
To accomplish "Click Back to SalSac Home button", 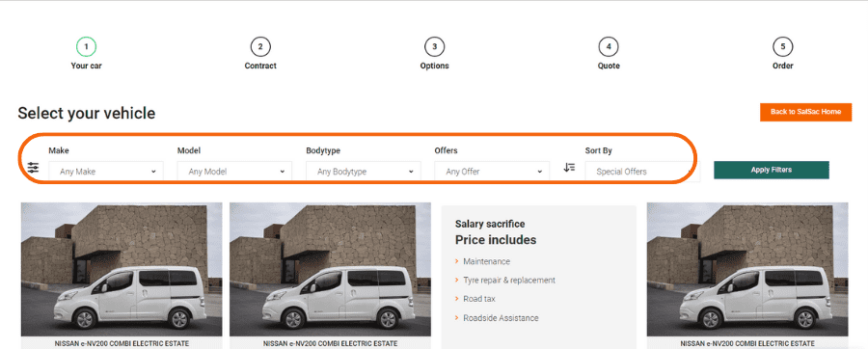I will [x=805, y=112].
